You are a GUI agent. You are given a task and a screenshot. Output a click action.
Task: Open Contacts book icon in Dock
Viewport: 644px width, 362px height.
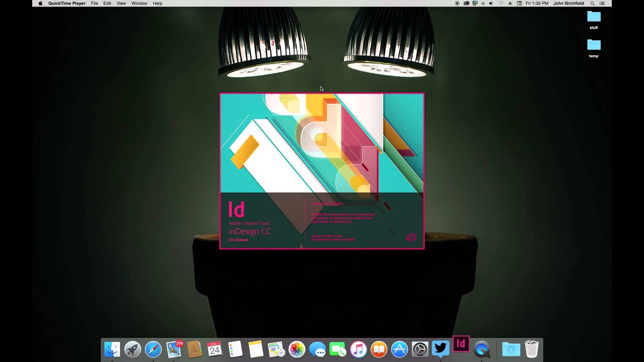[194, 349]
